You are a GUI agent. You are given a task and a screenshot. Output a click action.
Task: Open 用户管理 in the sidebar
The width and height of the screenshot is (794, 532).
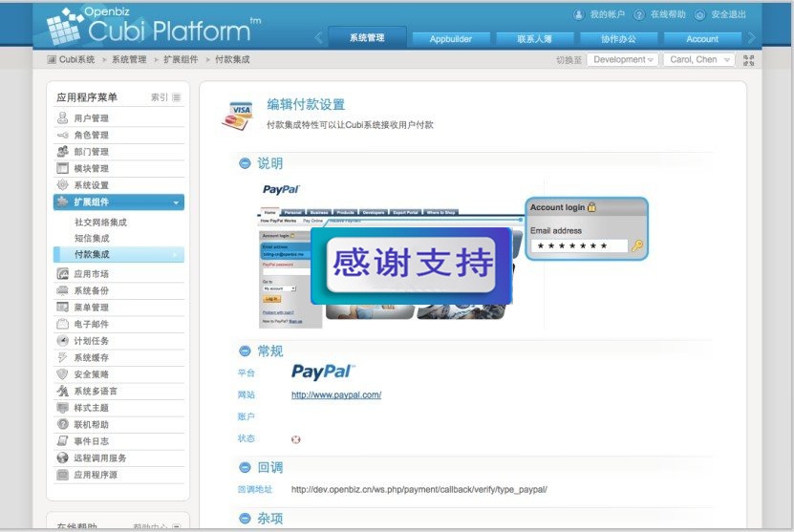[x=118, y=117]
